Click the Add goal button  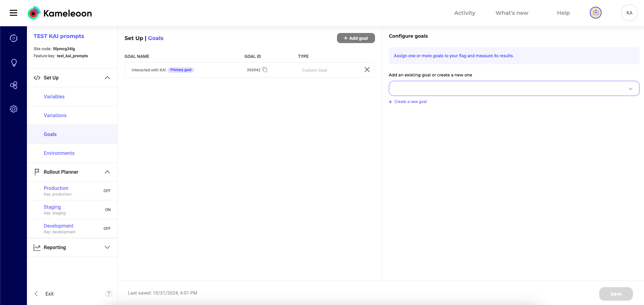coord(356,38)
